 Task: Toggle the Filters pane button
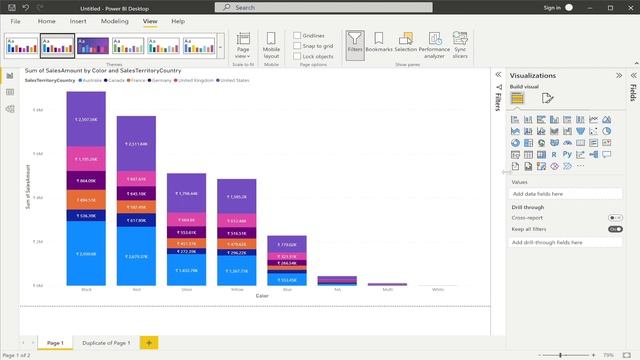pos(355,45)
